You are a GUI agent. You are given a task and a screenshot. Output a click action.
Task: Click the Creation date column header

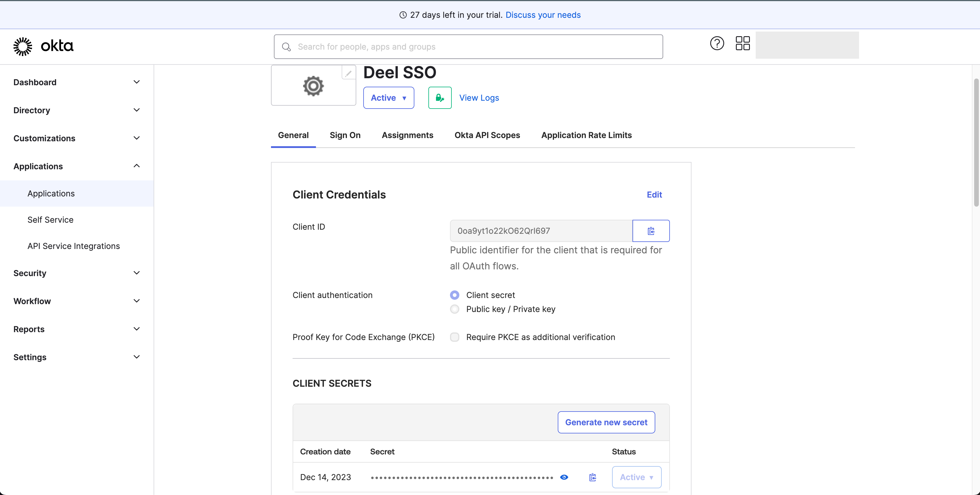point(325,452)
